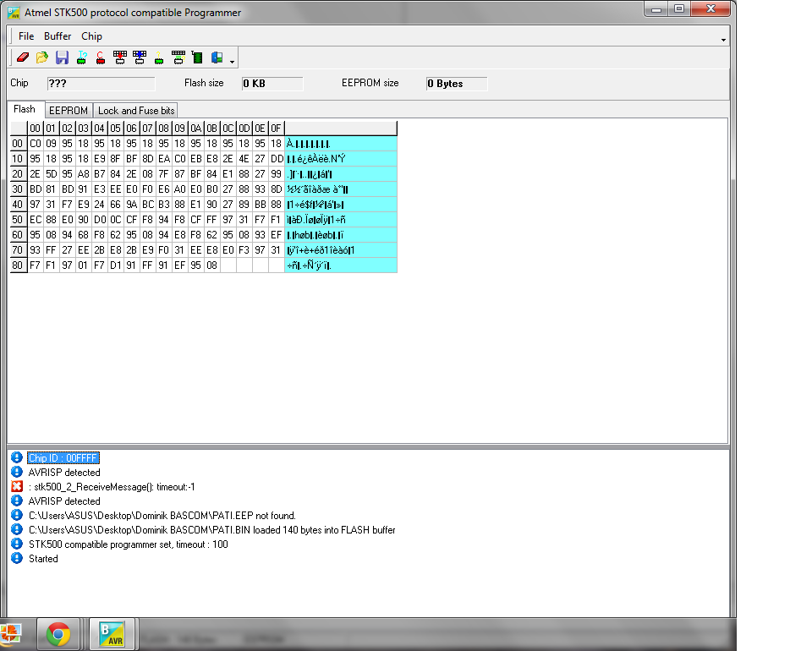Click the green chip auto-program icon
The width and height of the screenshot is (812, 651).
pos(197,57)
